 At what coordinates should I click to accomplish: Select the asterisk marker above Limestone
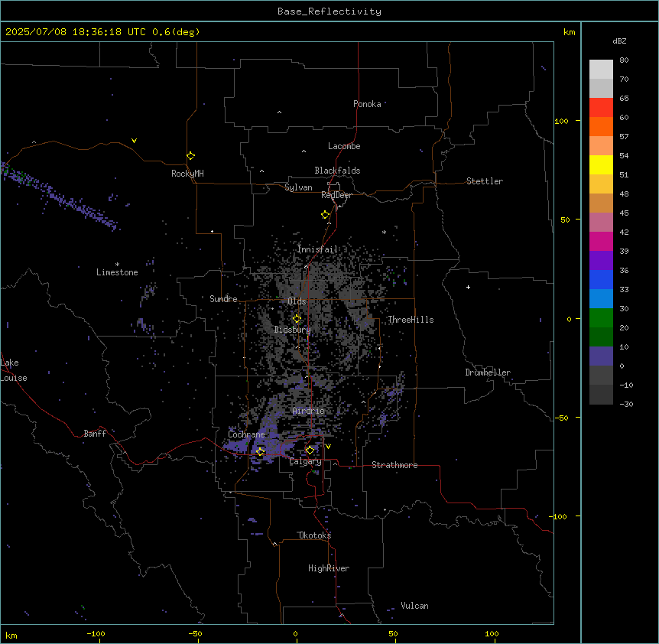tap(117, 265)
